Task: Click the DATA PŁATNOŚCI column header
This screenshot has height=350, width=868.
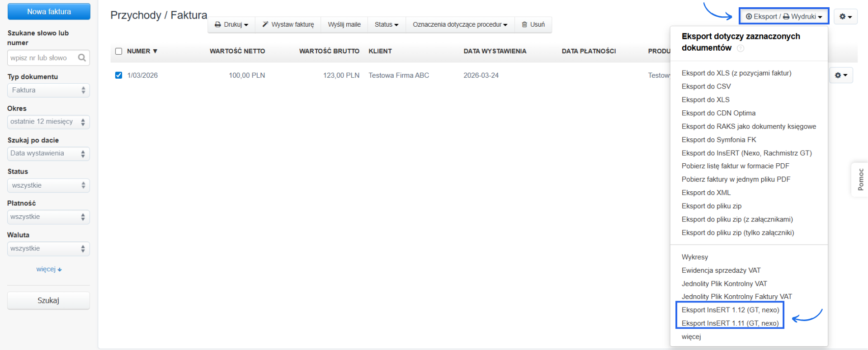Action: 589,51
